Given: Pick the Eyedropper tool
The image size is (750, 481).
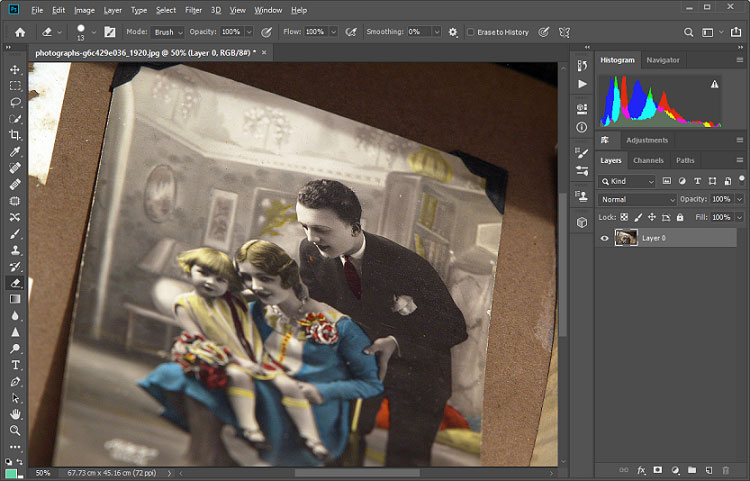Looking at the screenshot, I should point(15,152).
